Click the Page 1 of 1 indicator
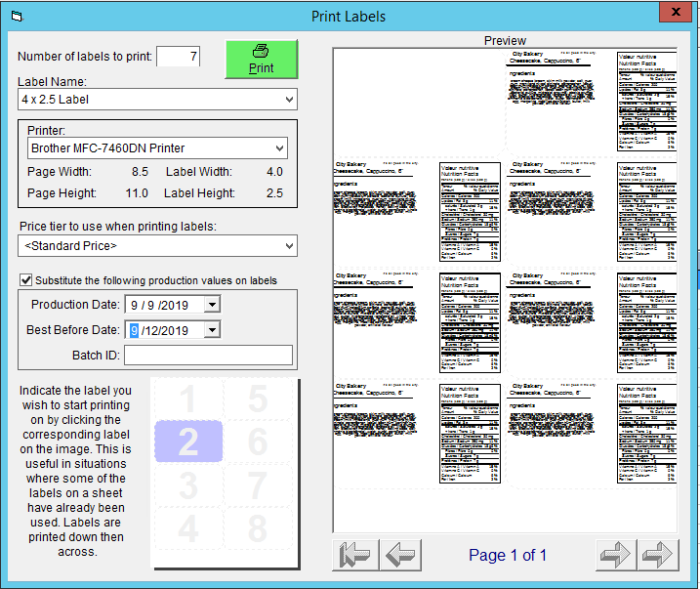The width and height of the screenshot is (700, 589). (508, 555)
